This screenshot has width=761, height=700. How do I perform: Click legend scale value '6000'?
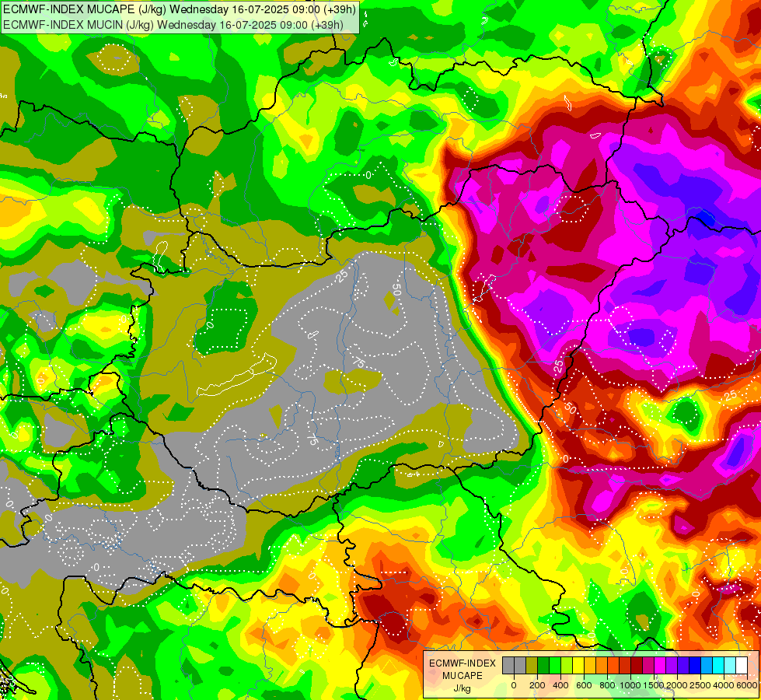747,685
